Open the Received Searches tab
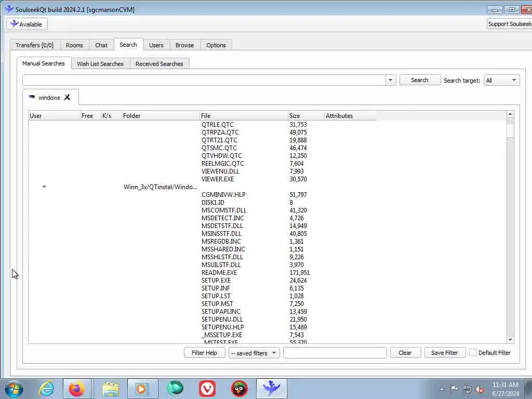 tap(159, 64)
